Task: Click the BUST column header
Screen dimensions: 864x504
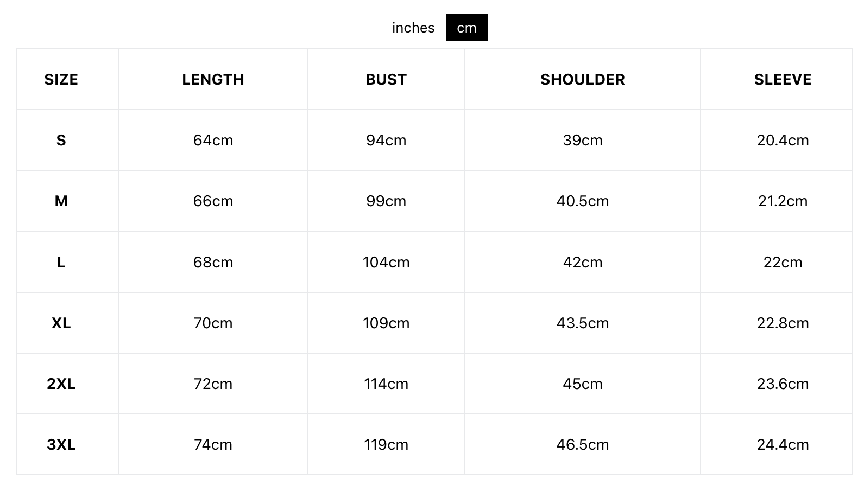Action: pyautogui.click(x=386, y=80)
